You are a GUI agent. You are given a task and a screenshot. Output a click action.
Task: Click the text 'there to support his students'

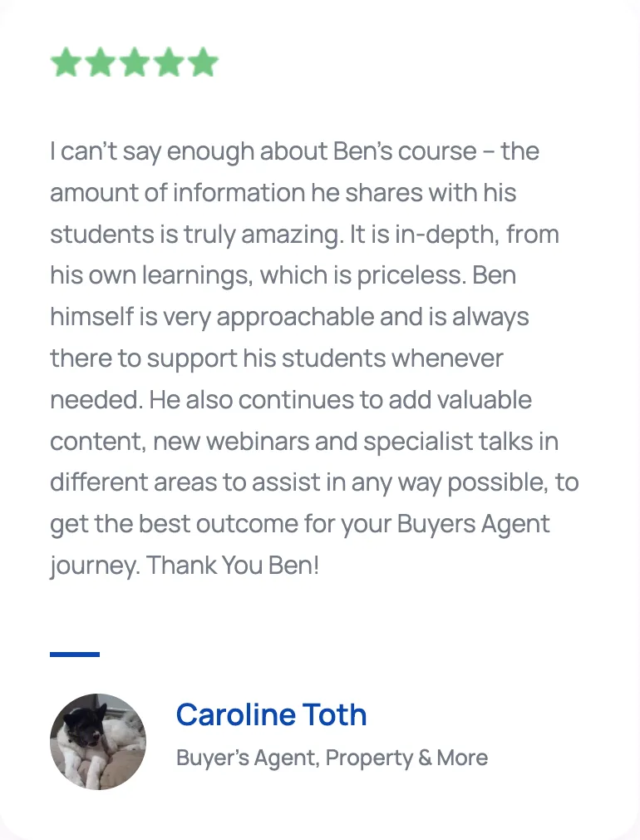[218, 358]
